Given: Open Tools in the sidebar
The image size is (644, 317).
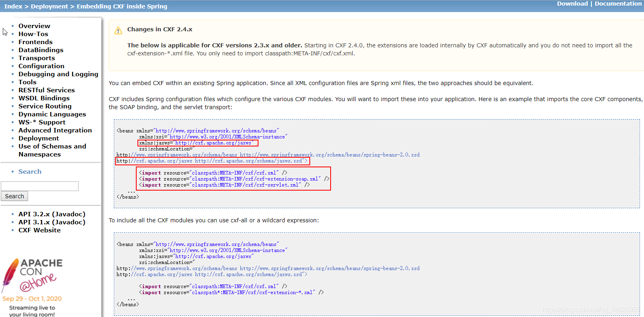Looking at the screenshot, I should [x=27, y=82].
